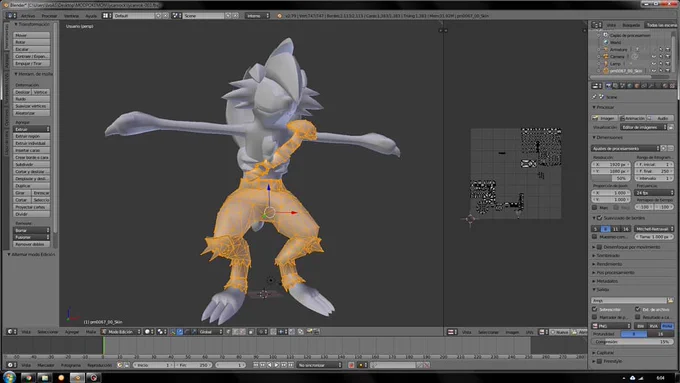Open the Fusionar dropdown
Screen dimensions: 680x383
click(31, 237)
